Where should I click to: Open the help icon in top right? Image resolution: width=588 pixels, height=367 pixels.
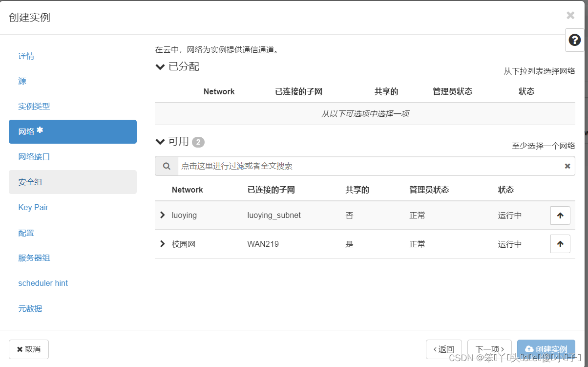[575, 41]
